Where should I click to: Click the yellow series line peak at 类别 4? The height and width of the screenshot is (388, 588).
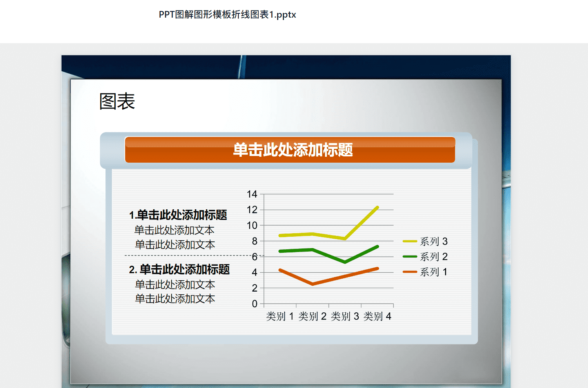pyautogui.click(x=377, y=207)
